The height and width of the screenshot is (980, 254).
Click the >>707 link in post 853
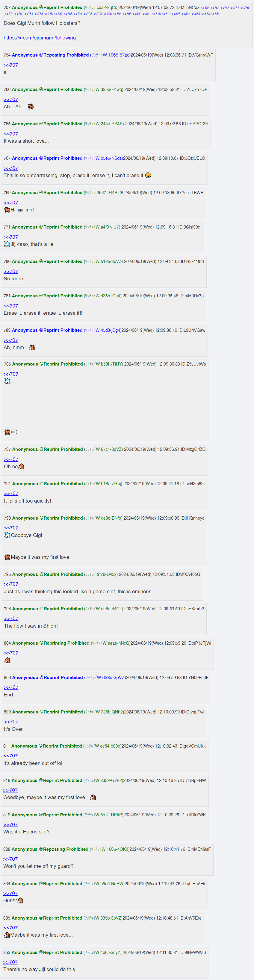[11, 962]
